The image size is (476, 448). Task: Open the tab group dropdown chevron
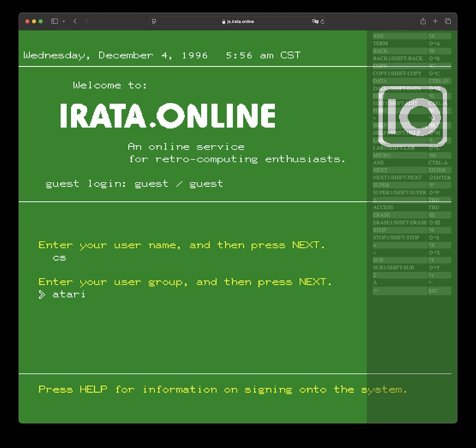click(x=64, y=21)
